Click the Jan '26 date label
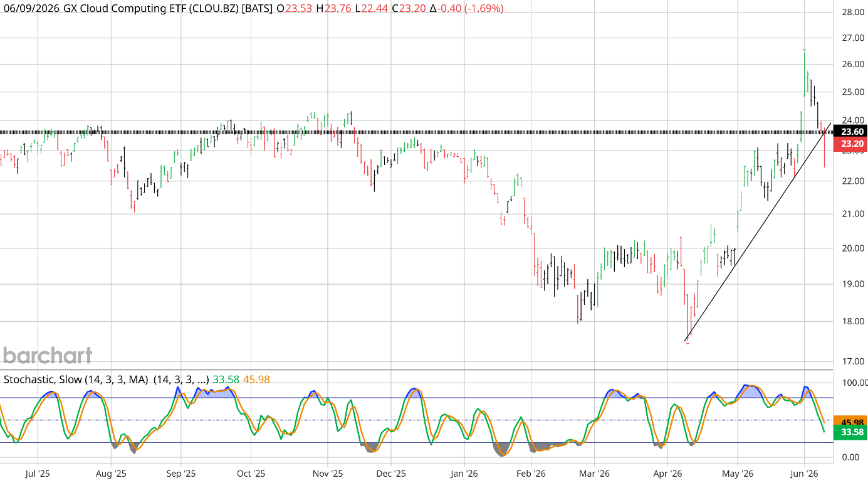This screenshot has height=483, width=868. click(x=466, y=473)
